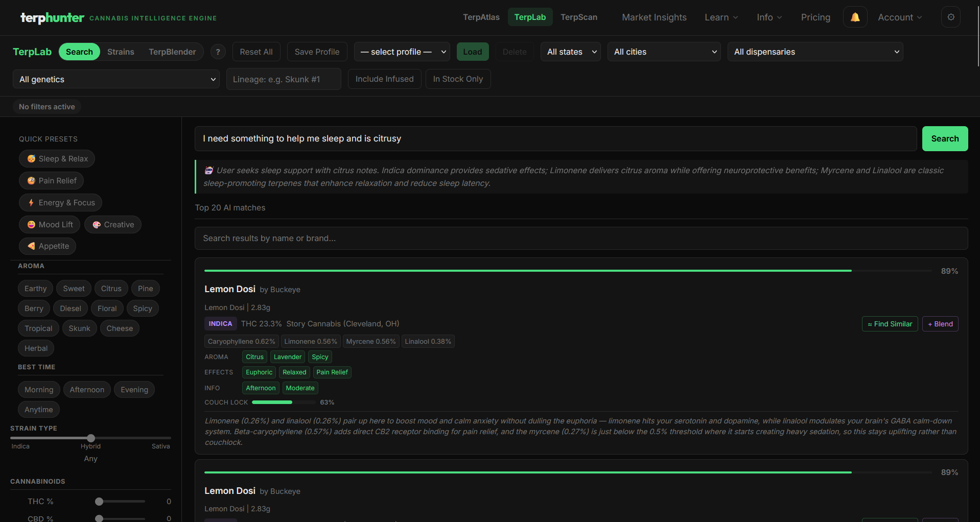The width and height of the screenshot is (980, 522).
Task: Open the Market Insights menu
Action: (x=654, y=17)
